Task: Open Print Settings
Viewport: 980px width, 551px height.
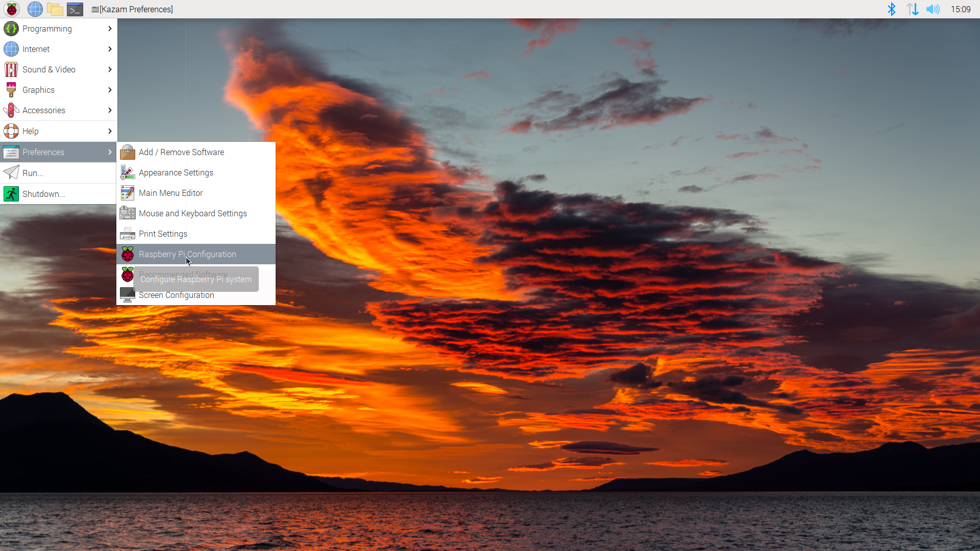Action: [196, 234]
